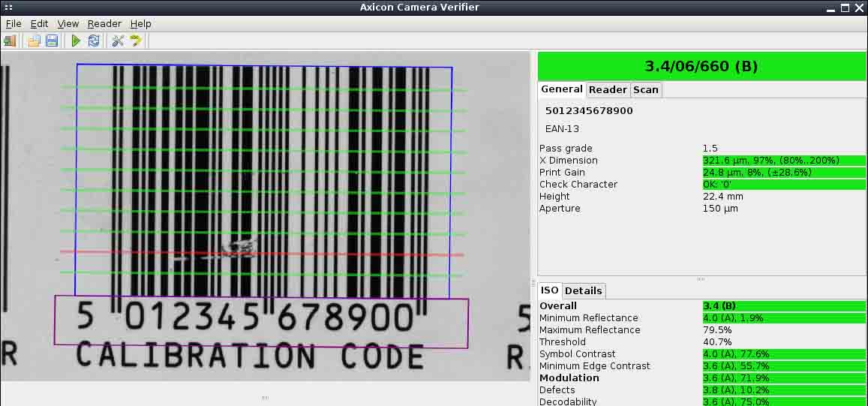Click the Symbol Contrast row label
Viewport: 868px width, 406px height.
point(569,354)
